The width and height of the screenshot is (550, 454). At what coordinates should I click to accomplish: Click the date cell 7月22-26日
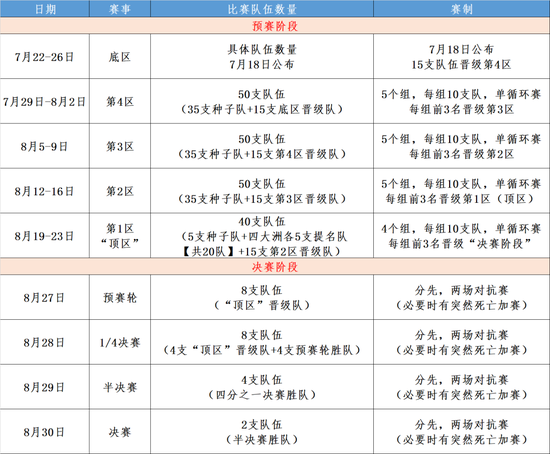45,56
